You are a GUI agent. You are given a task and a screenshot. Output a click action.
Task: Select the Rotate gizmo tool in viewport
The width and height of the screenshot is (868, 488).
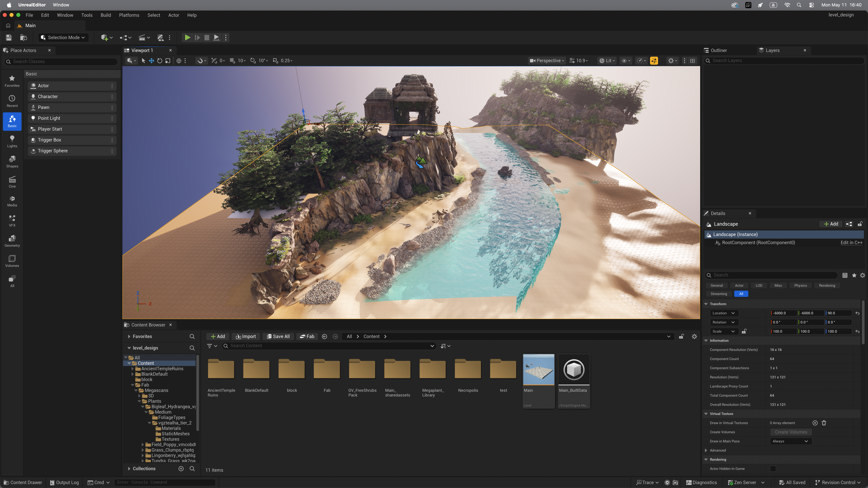[x=160, y=61]
